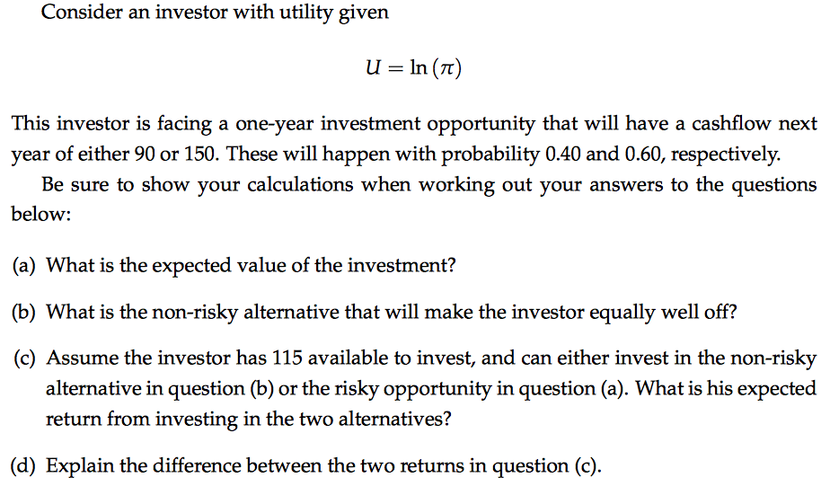
Task: Click the phrase 'one-year investment opportunity'
Action: click(384, 123)
